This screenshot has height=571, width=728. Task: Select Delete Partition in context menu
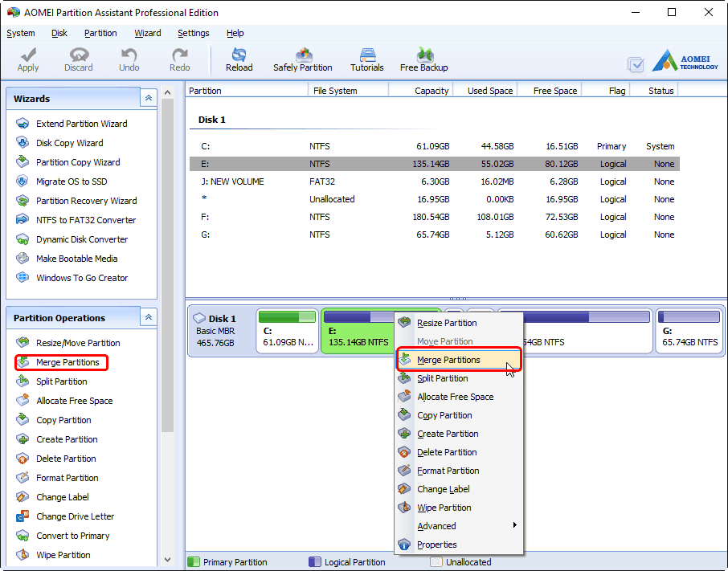pyautogui.click(x=459, y=452)
